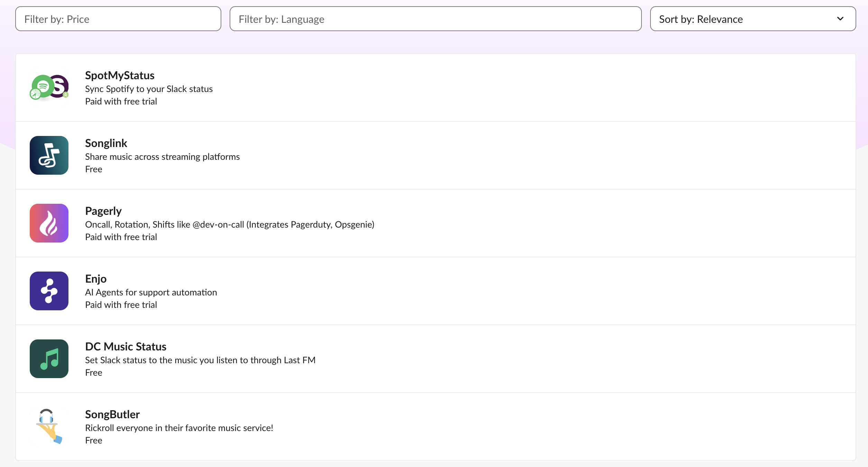868x467 pixels.
Task: Click the SongButler headphones icon
Action: (x=49, y=427)
